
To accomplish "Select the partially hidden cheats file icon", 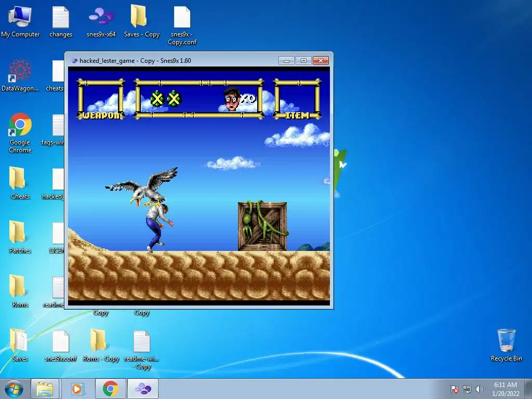I will coord(56,75).
